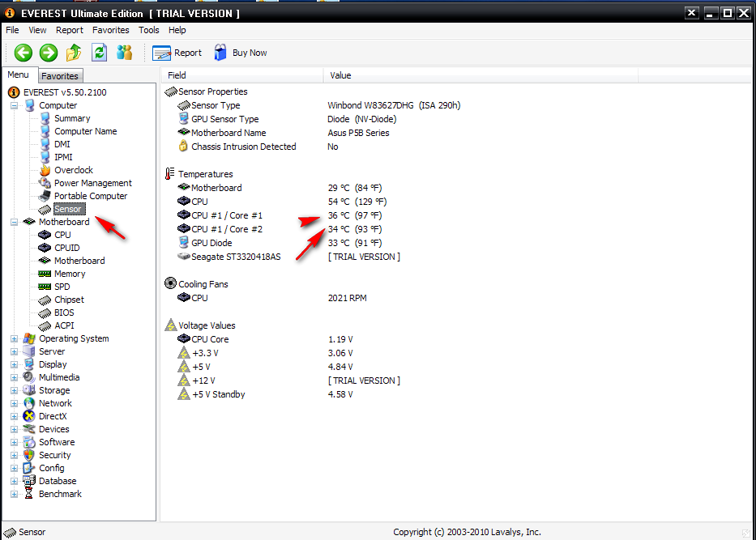Open the Users people icon in toolbar
Image resolution: width=756 pixels, height=540 pixels.
tap(125, 53)
